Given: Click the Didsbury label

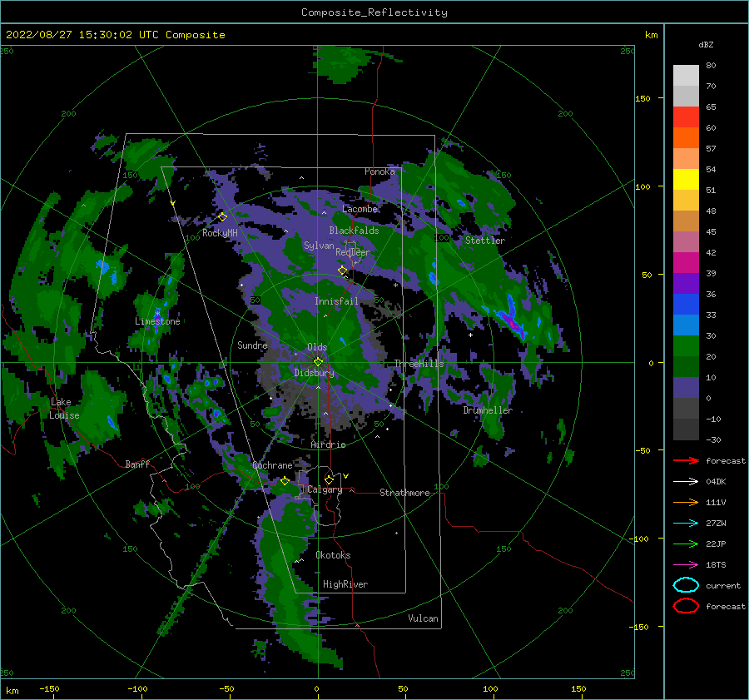Looking at the screenshot, I should point(314,373).
